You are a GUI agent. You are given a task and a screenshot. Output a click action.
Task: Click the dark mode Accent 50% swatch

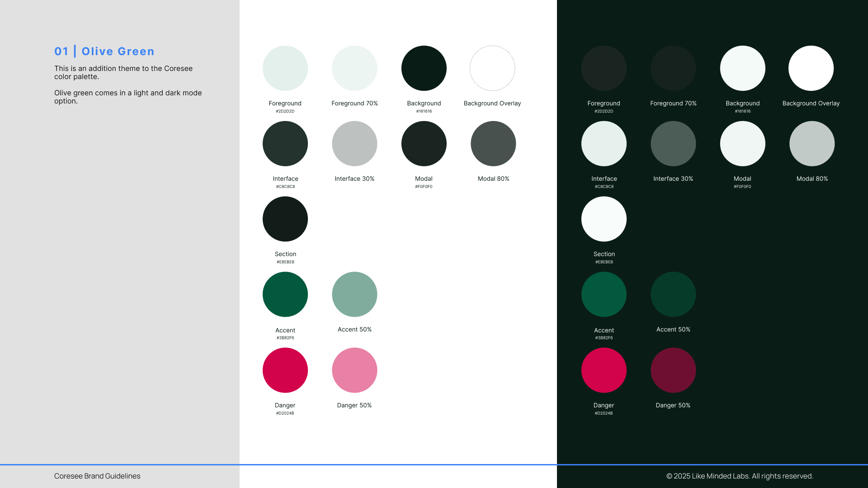[x=673, y=294]
